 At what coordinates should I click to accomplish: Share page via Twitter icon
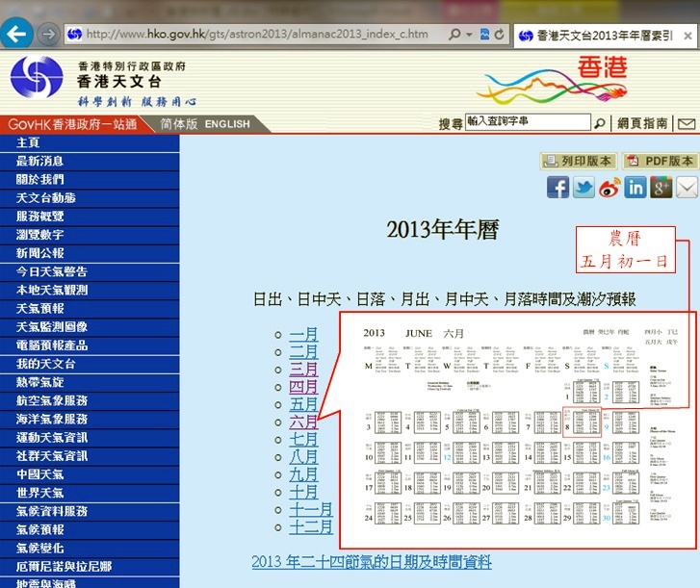[x=583, y=188]
